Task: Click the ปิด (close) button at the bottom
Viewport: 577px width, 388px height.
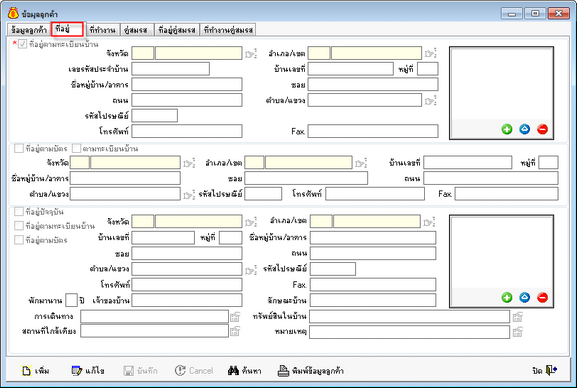Action: tap(545, 370)
